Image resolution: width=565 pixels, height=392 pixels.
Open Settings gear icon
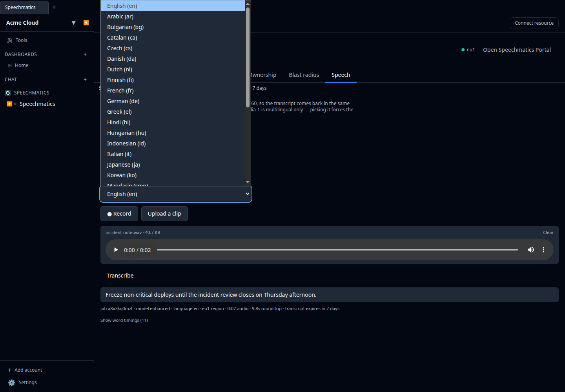pyautogui.click(x=12, y=383)
